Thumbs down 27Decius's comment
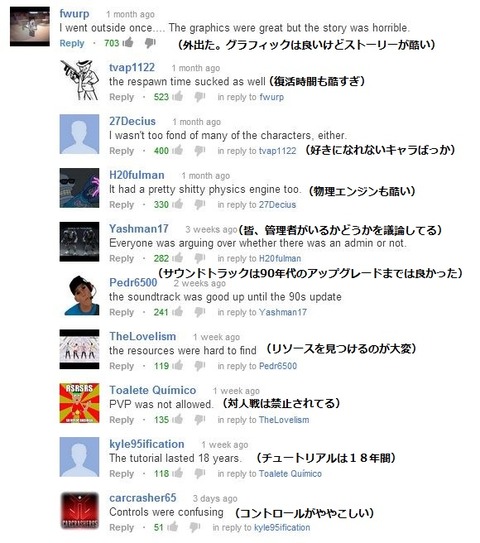This screenshot has width=480, height=543. [x=199, y=151]
